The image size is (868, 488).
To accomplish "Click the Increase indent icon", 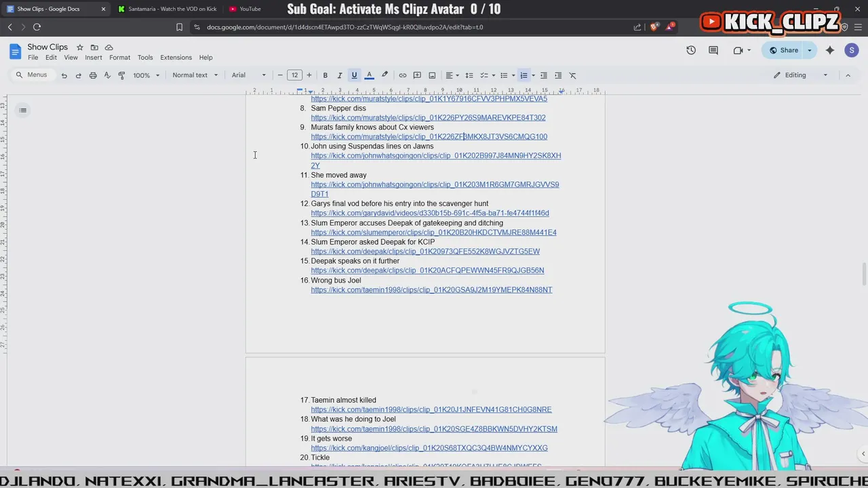I will pos(558,75).
